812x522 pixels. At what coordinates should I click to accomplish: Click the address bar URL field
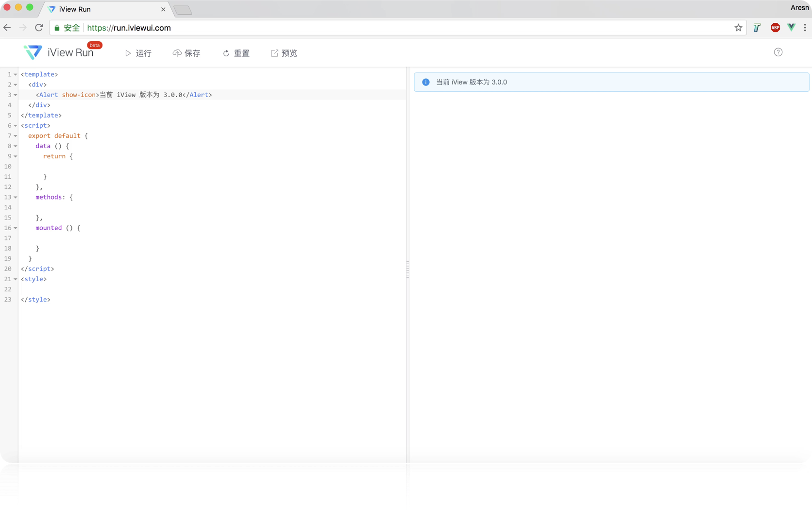coord(397,28)
